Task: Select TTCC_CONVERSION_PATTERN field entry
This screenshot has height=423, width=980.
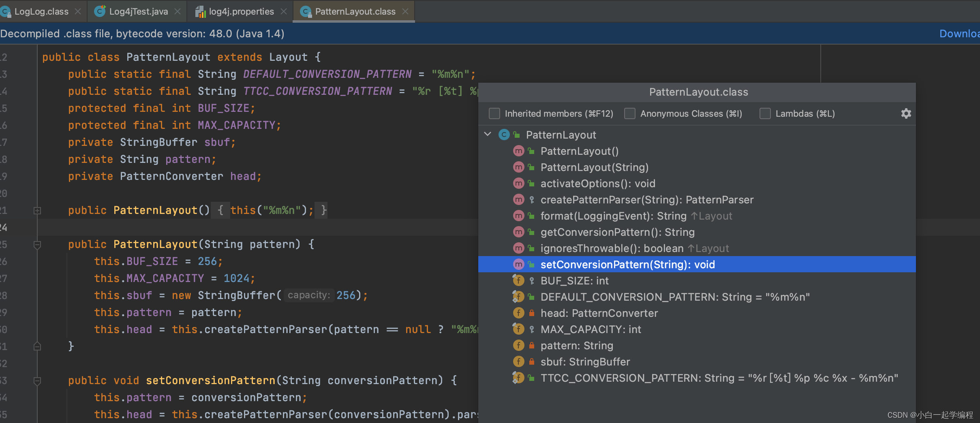Action: click(697, 378)
